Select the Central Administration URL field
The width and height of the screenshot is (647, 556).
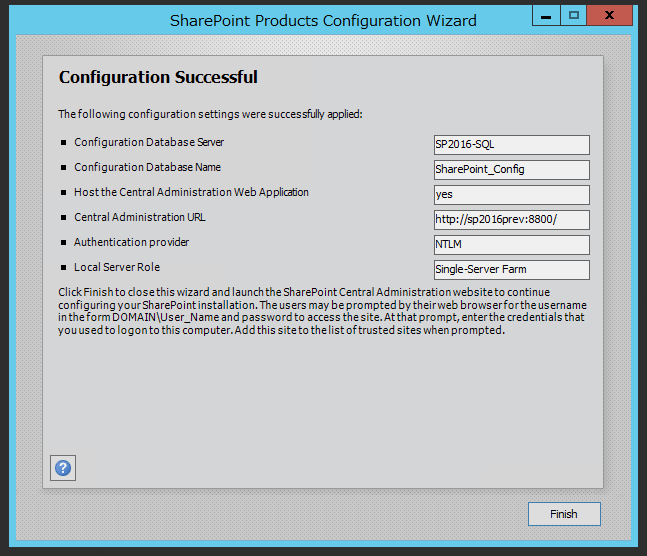[x=512, y=220]
